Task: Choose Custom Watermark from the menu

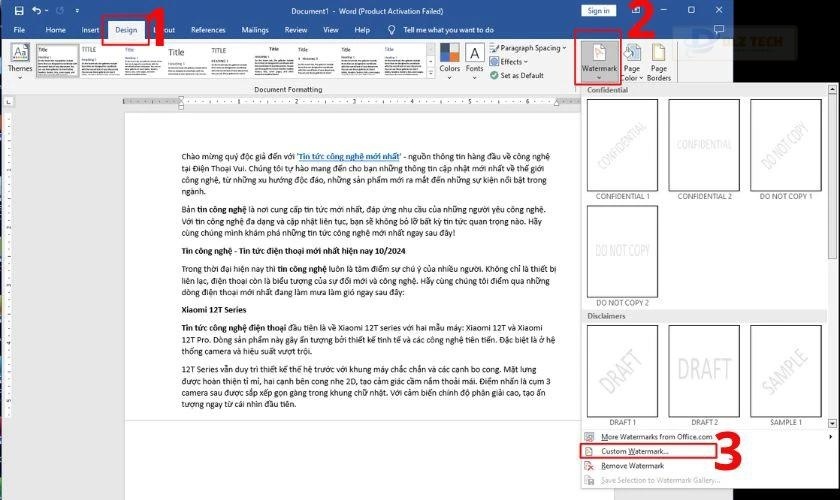Action: [x=634, y=451]
